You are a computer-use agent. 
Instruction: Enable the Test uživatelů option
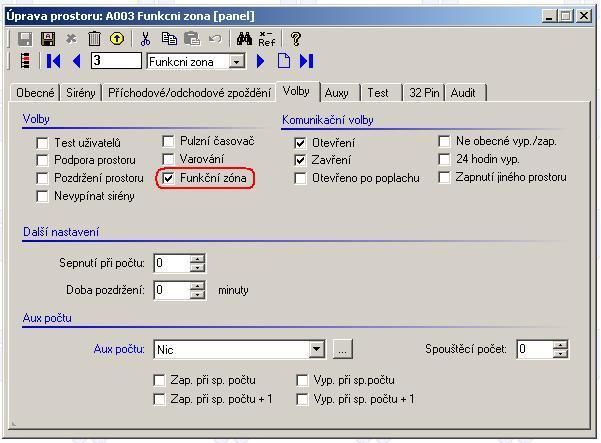[42, 143]
